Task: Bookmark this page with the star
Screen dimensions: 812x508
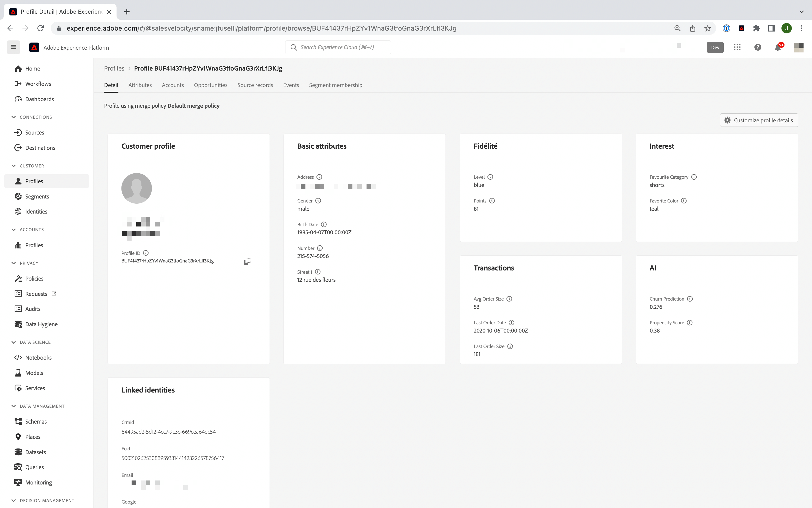Action: tap(708, 28)
